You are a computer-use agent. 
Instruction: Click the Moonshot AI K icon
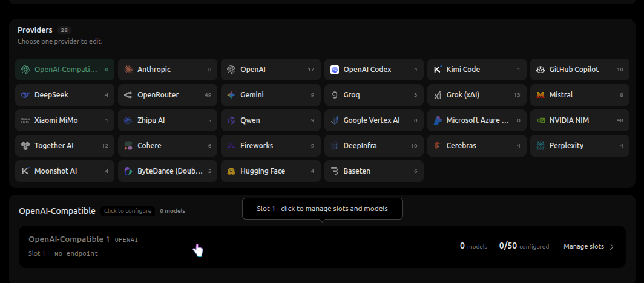tap(25, 171)
